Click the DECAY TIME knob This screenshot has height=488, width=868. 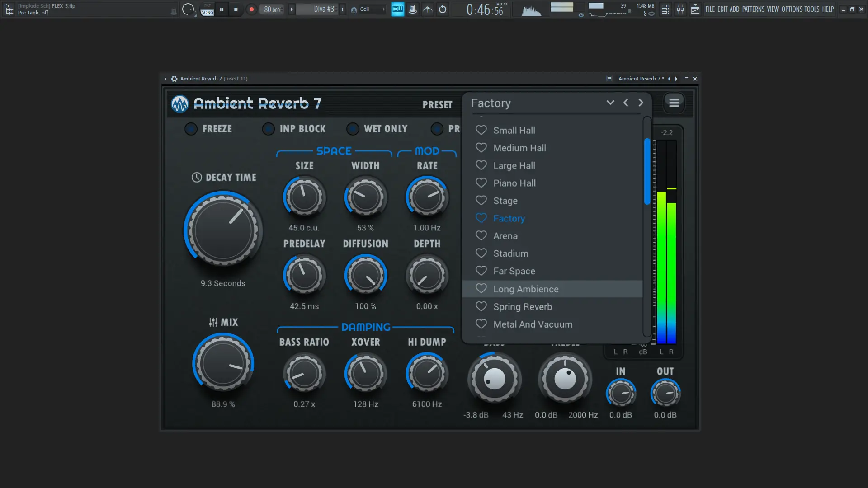click(223, 230)
